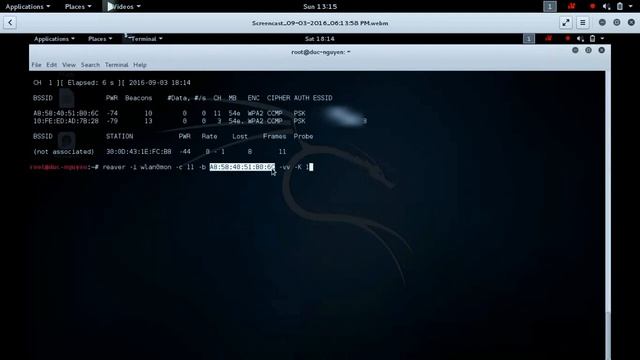
Task: Click recorded workspace indicator 1
Action: [529, 39]
